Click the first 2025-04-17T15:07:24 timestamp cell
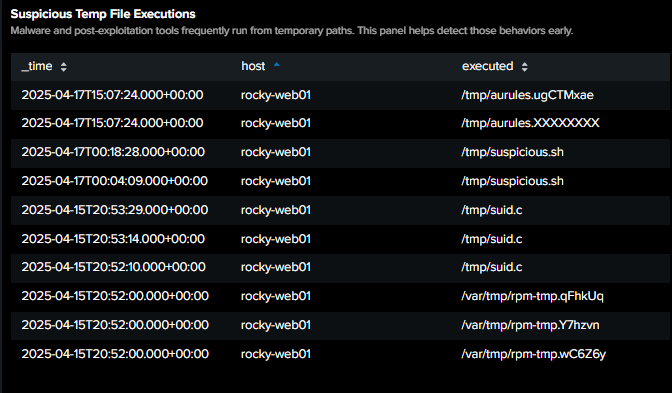The width and height of the screenshot is (672, 393). point(112,95)
